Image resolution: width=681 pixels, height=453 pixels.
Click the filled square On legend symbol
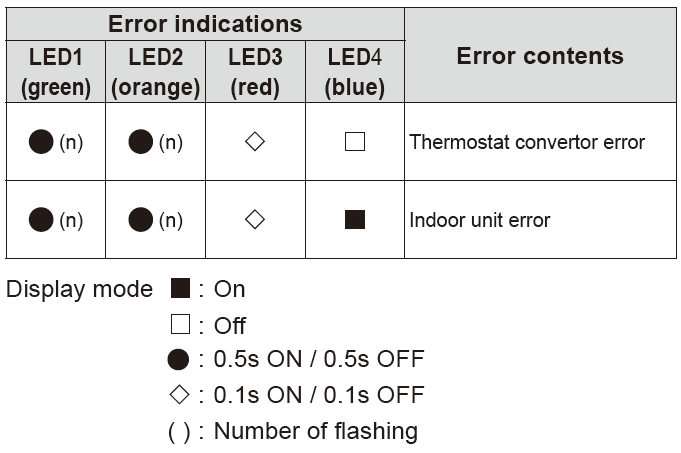[180, 288]
